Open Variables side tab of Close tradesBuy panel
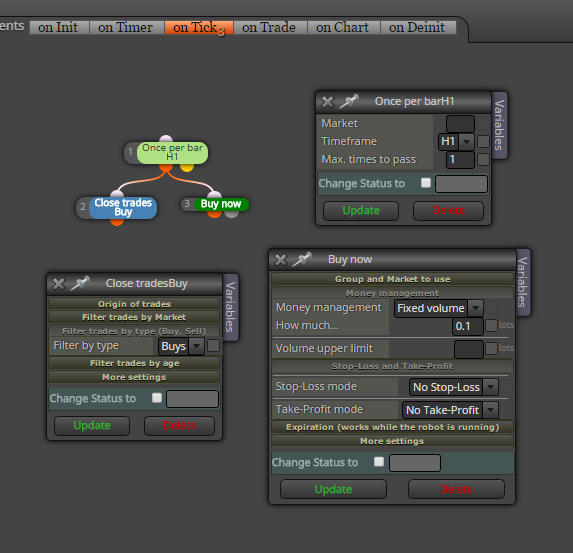 (230, 307)
